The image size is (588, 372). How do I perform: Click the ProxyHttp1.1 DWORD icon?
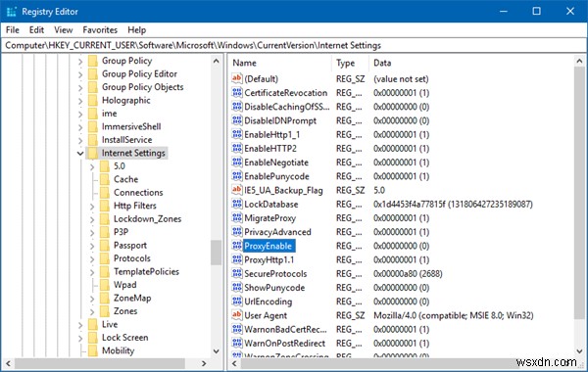236,259
